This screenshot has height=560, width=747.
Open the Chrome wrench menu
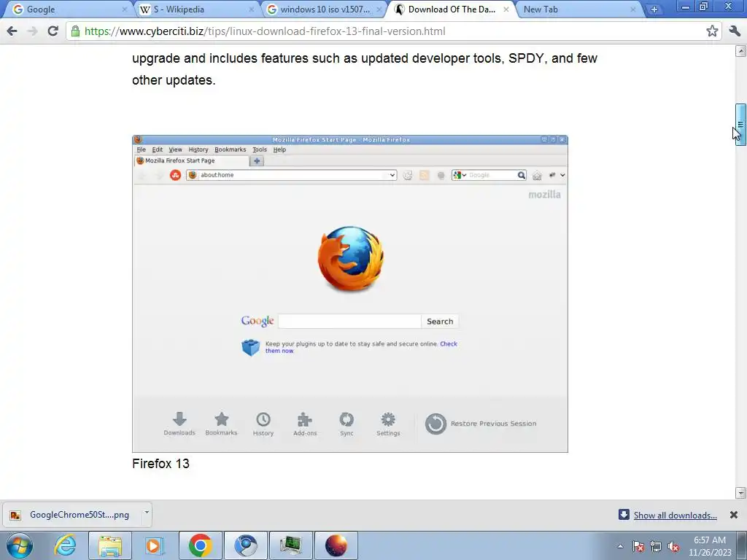(x=734, y=31)
